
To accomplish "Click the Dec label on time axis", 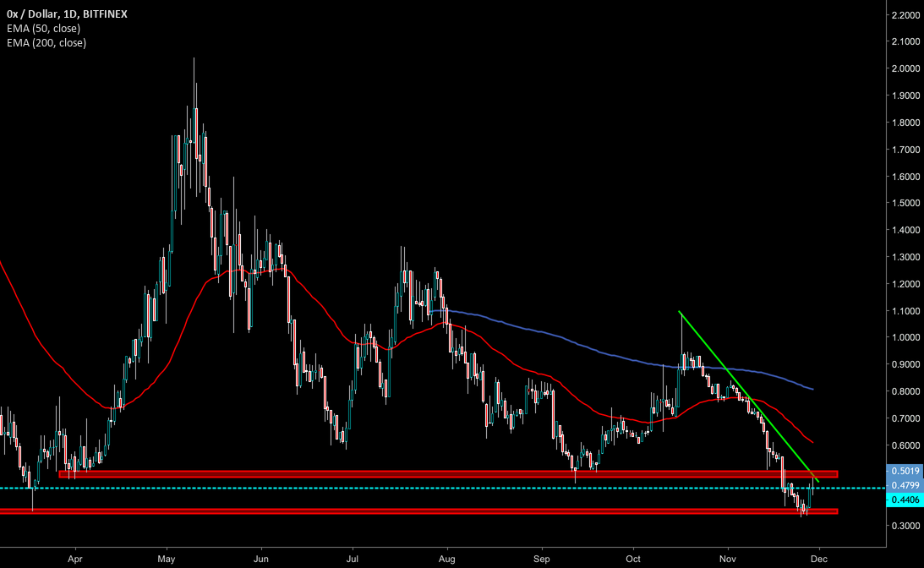I will tap(819, 559).
